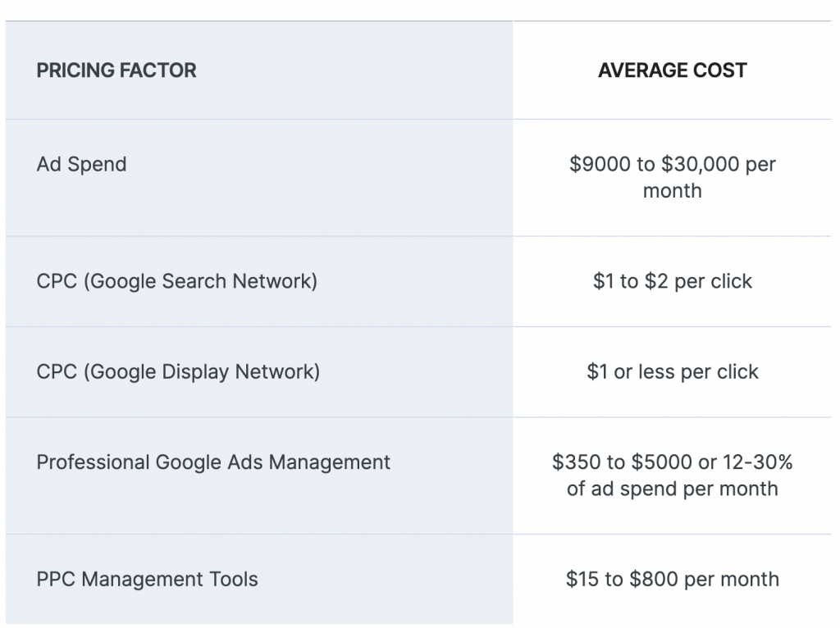Select the CPC (Google Display Network) label
Screen dimensions: 840x628
(x=178, y=371)
